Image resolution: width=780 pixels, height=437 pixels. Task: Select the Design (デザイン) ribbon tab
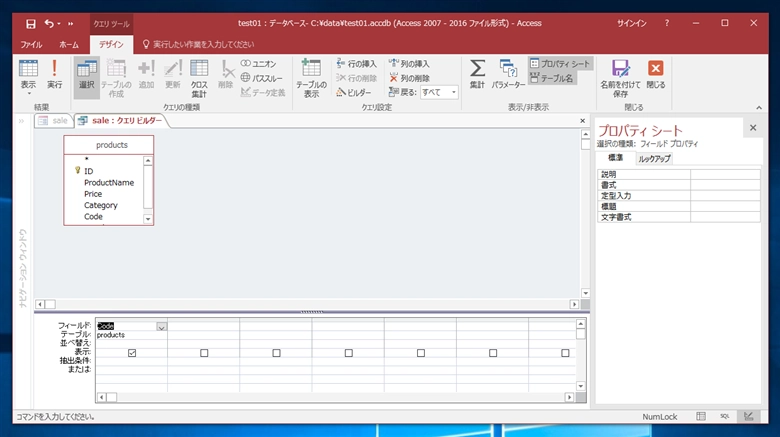pos(111,45)
